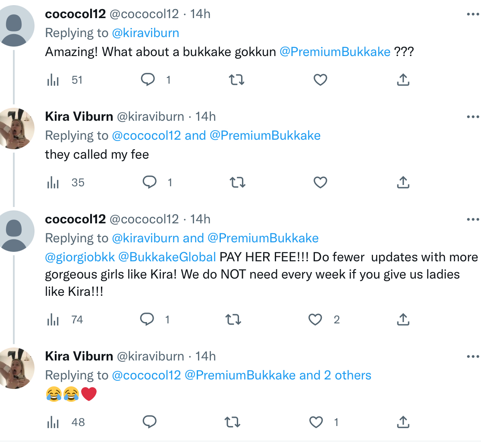The image size is (481, 448).
Task: Open more options on the 'PAY HER FEE' tweet
Action: 473,219
